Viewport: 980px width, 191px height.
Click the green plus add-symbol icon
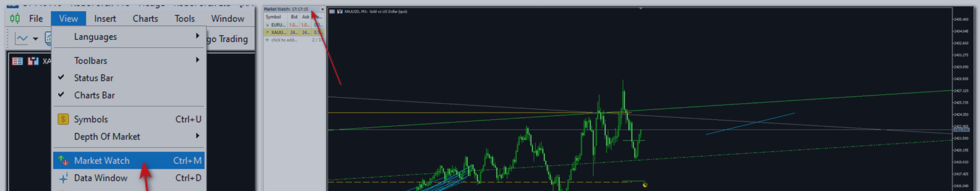tap(267, 40)
